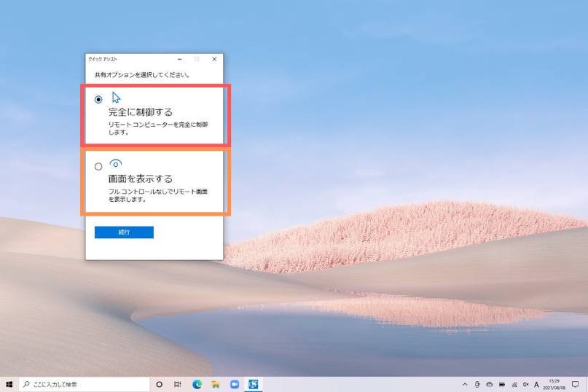Open Task View in the taskbar
The image size is (588, 392).
(x=178, y=384)
